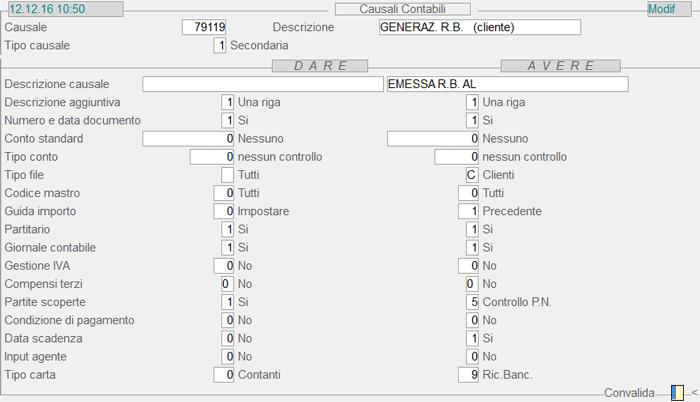Focus the empty DARE Descrizione causale field
The image size is (700, 402).
pyautogui.click(x=263, y=84)
